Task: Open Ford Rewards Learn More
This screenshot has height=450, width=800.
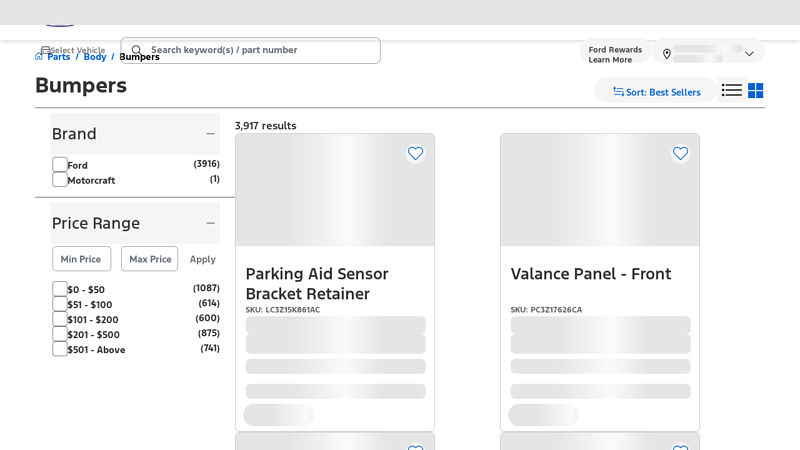Action: [614, 54]
